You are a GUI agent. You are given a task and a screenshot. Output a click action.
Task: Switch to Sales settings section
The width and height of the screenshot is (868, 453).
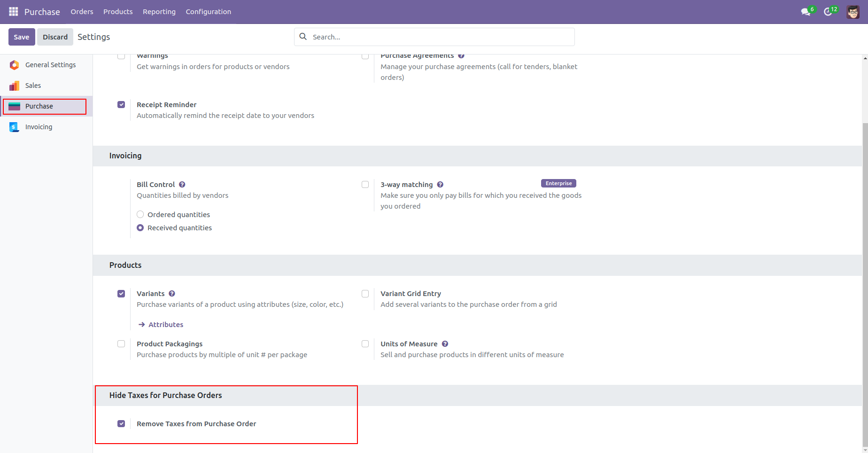(33, 85)
